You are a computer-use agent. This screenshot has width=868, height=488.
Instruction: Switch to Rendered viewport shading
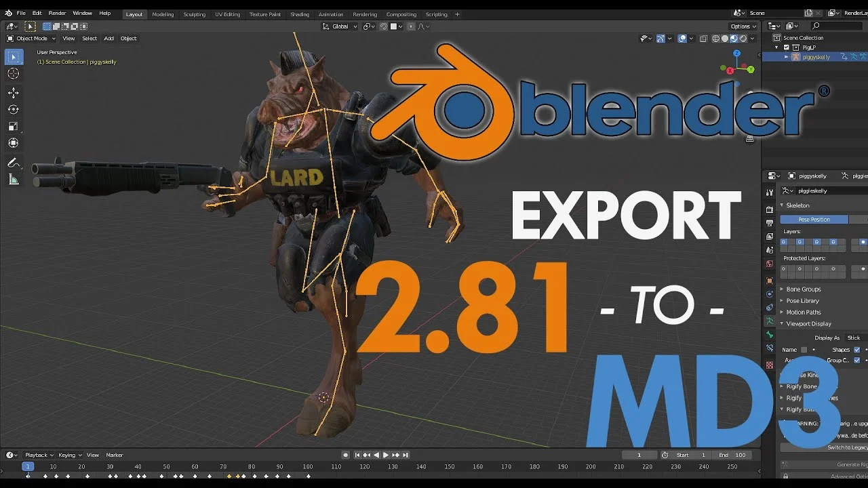[x=743, y=39]
